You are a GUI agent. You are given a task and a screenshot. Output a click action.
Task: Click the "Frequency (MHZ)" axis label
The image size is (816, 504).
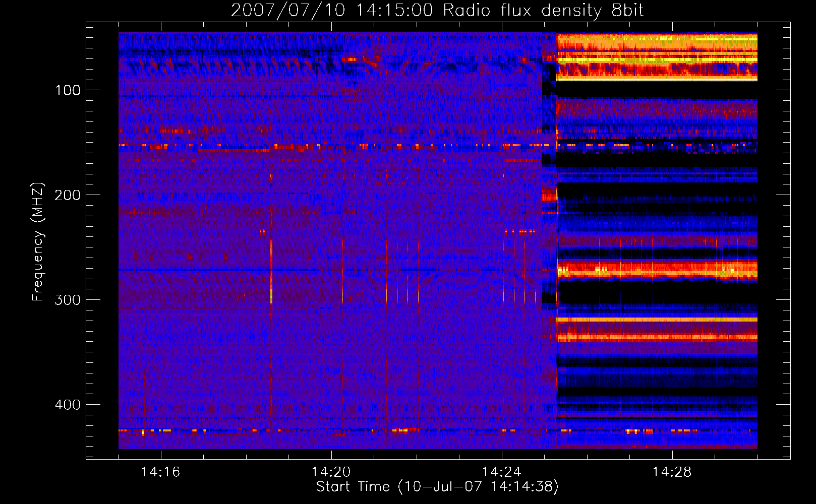coord(38,242)
